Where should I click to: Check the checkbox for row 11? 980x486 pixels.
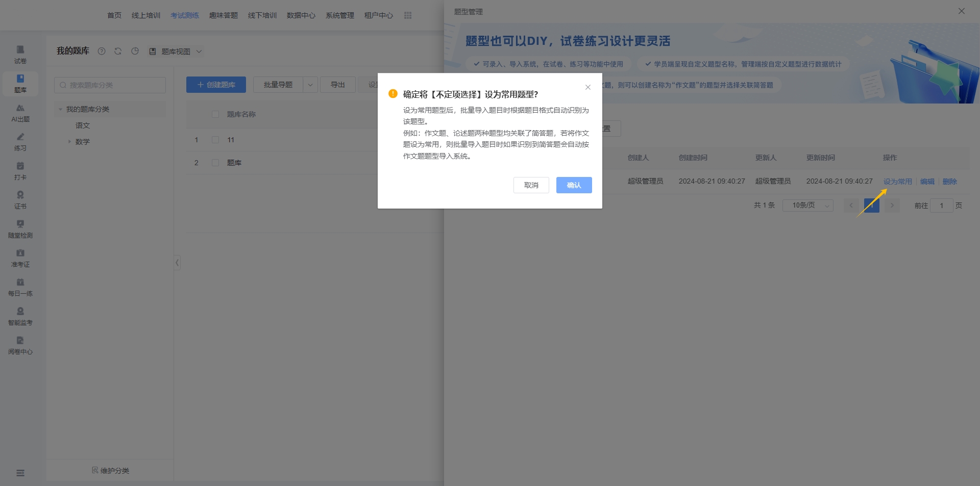pyautogui.click(x=215, y=140)
